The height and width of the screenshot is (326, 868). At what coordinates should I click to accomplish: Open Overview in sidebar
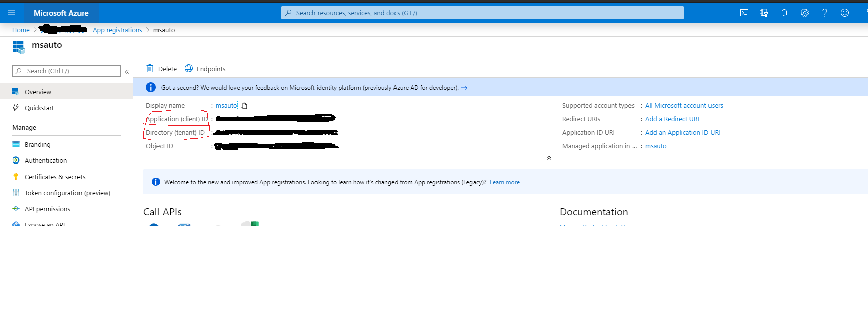(x=66, y=92)
